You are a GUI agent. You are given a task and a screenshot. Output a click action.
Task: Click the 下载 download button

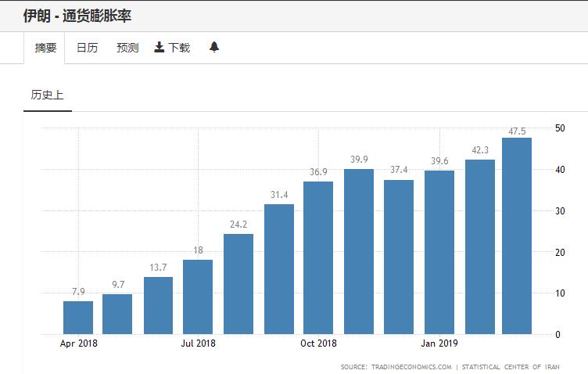click(x=172, y=48)
